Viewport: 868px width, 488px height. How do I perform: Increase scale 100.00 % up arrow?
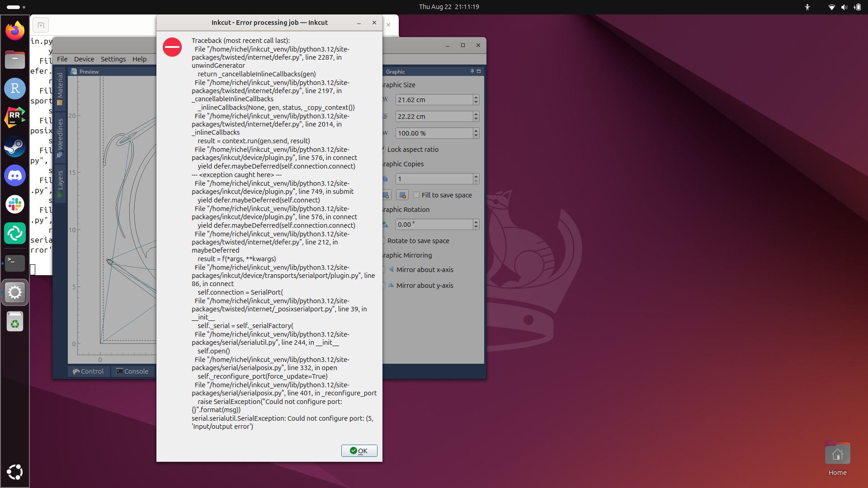tap(476, 131)
